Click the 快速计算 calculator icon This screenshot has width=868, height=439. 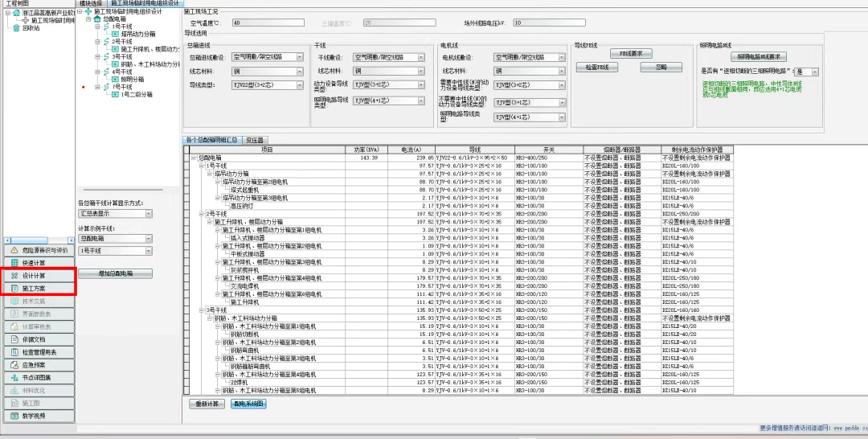pyautogui.click(x=14, y=263)
